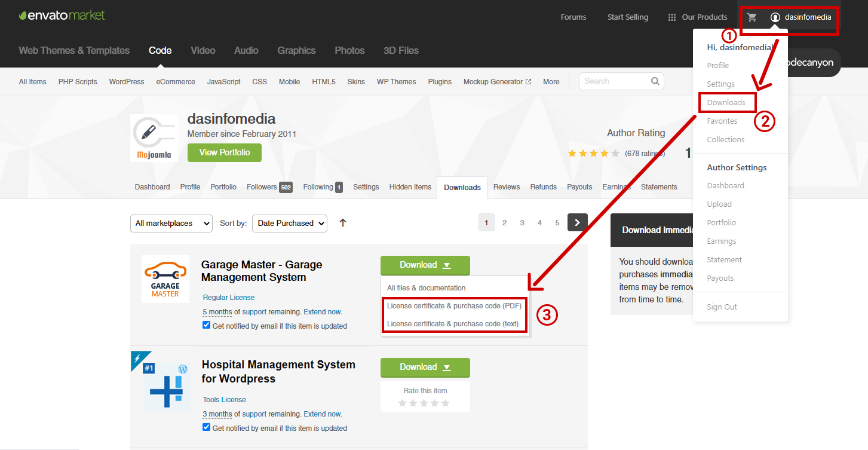Click the View Portfolio button

coord(224,152)
